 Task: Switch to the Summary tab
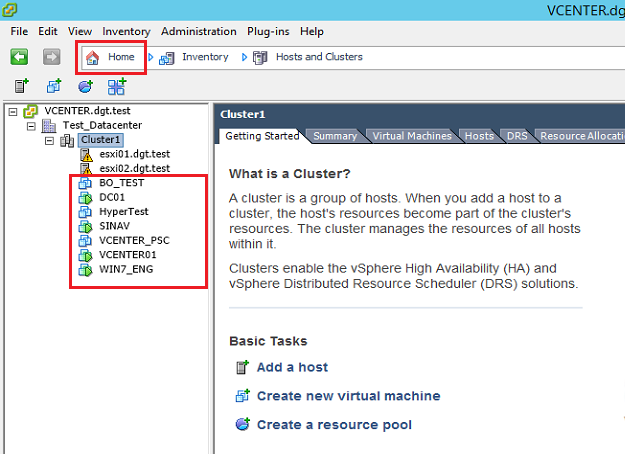click(x=335, y=136)
